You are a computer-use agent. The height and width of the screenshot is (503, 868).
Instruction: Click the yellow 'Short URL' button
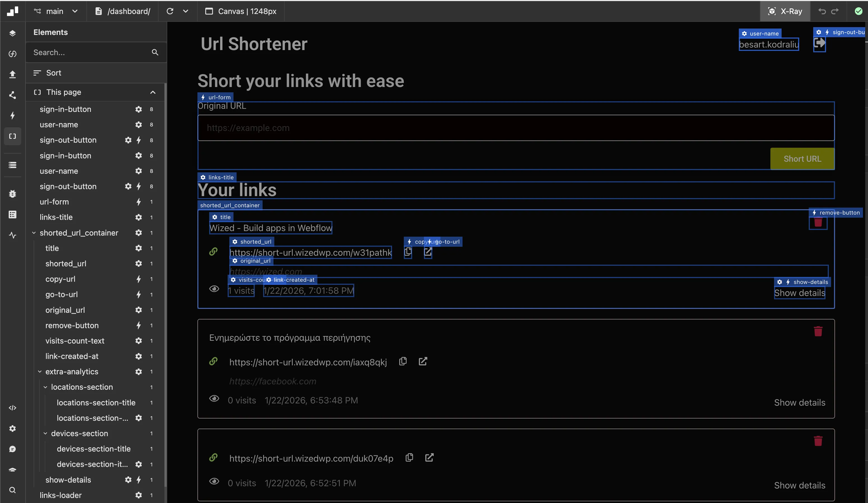pos(802,158)
